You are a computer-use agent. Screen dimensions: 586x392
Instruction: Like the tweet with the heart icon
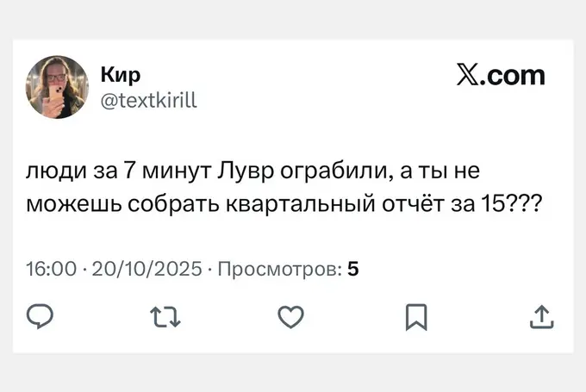(291, 317)
